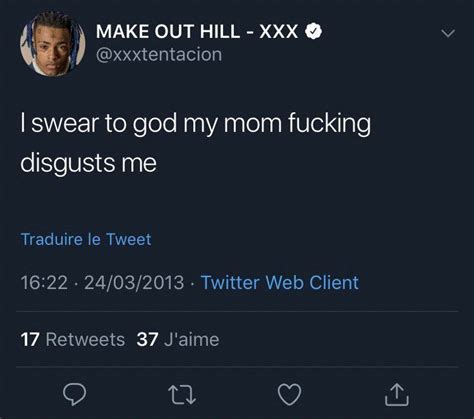Click the 24/03/2013 date
This screenshot has width=474, height=419.
(134, 283)
